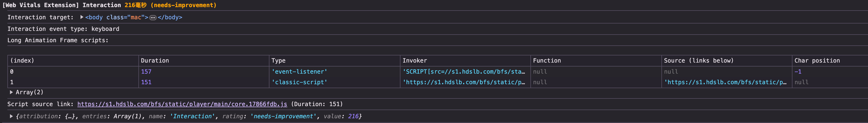Select the duration value 151 cell
The width and height of the screenshot is (868, 123).
point(146,82)
